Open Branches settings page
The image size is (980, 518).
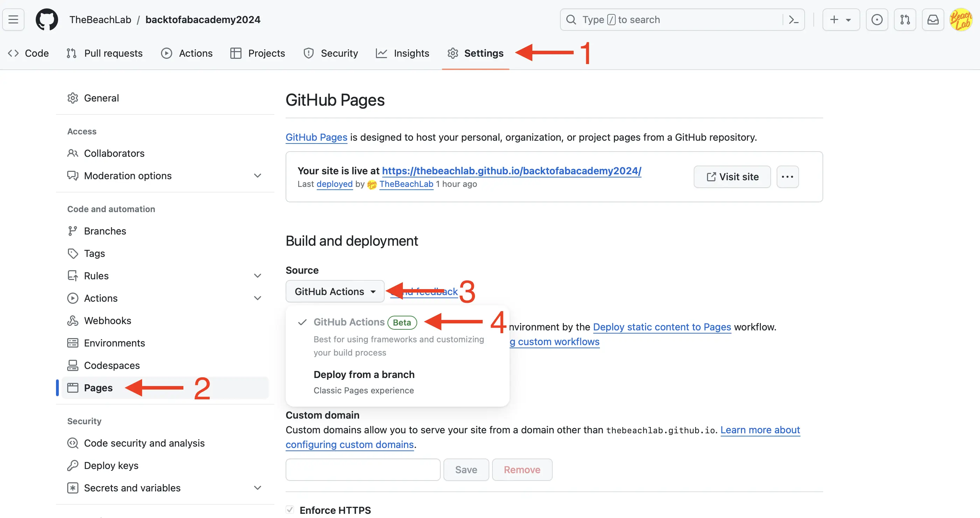165,231
